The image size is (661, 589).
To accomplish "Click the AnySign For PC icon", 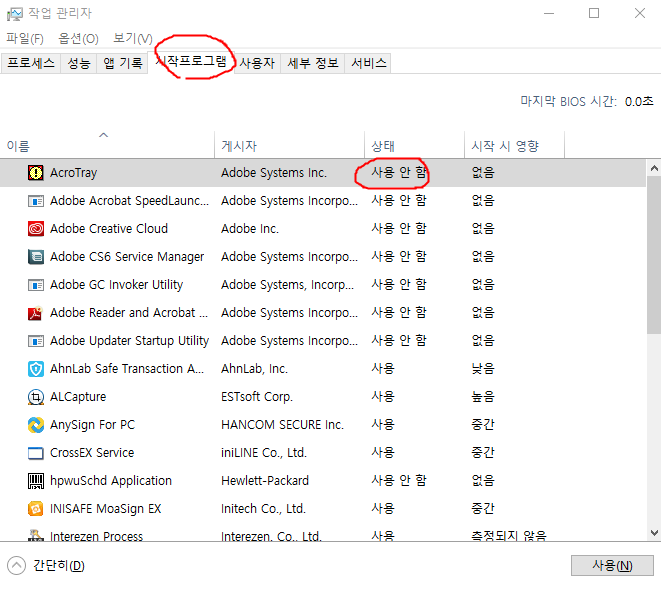I will pyautogui.click(x=36, y=425).
